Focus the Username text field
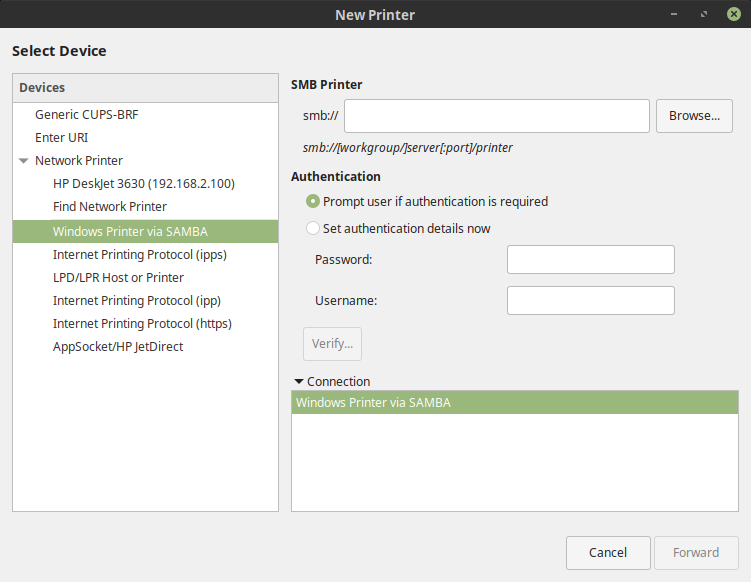The image size is (751, 582). coord(590,300)
